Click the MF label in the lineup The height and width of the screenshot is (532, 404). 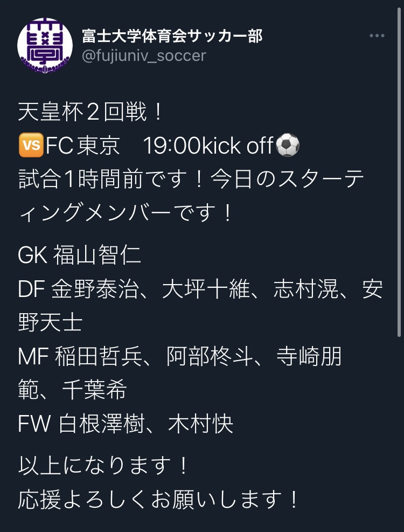(x=33, y=357)
